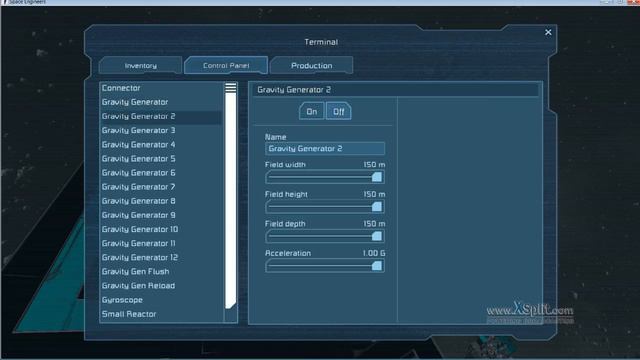This screenshot has width=640, height=360.
Task: Select Gravity Generator 4 in list
Action: [x=161, y=144]
